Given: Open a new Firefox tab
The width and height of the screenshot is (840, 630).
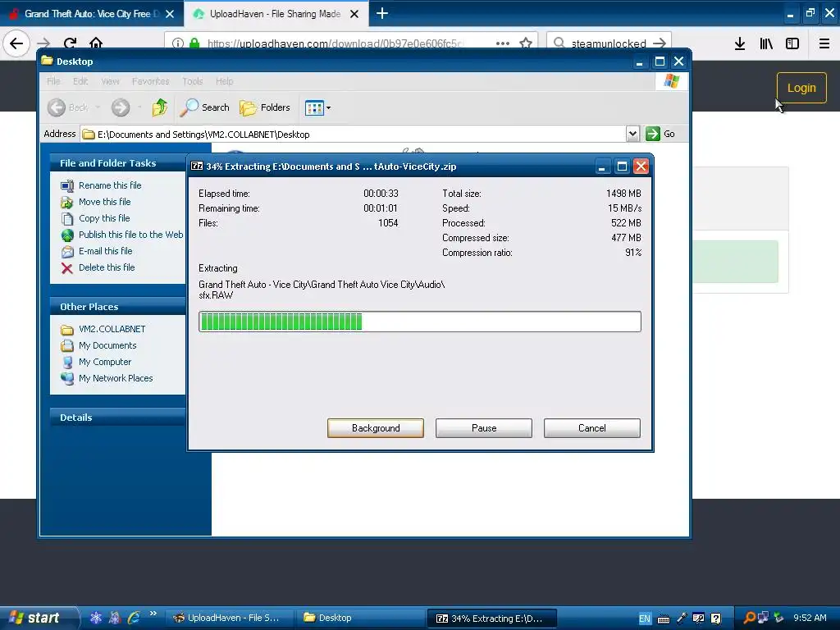Looking at the screenshot, I should [382, 13].
